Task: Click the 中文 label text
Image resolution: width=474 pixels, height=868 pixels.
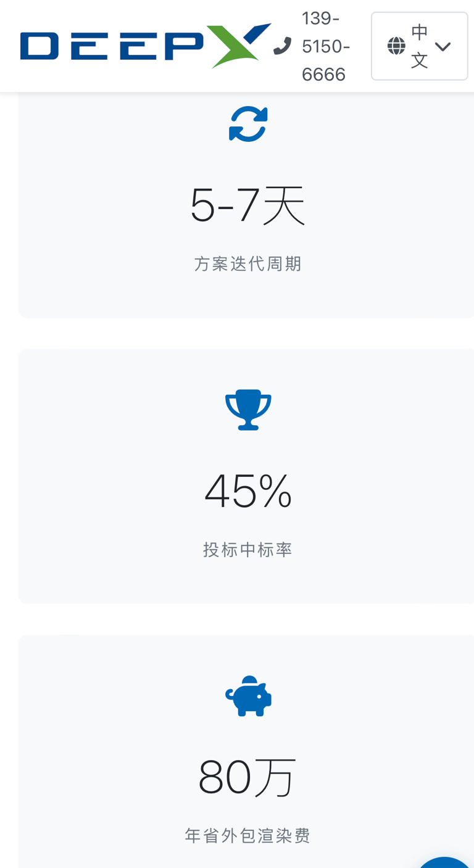Action: click(420, 46)
